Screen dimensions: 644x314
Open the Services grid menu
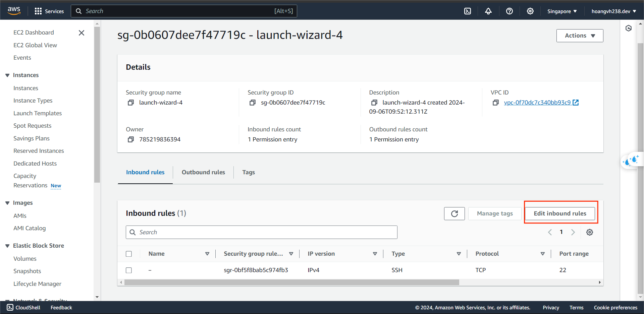tap(49, 11)
